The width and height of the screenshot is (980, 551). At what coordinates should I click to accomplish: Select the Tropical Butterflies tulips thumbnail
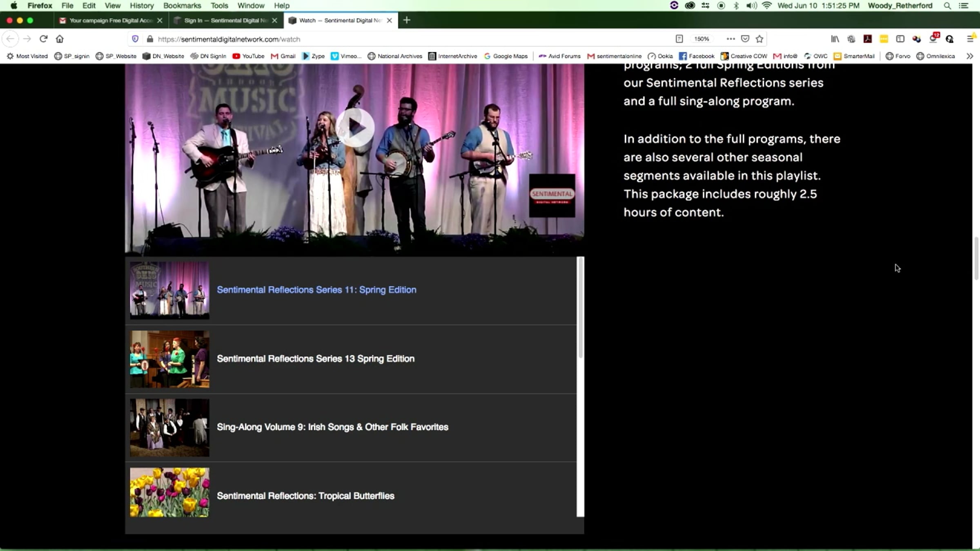coord(169,492)
